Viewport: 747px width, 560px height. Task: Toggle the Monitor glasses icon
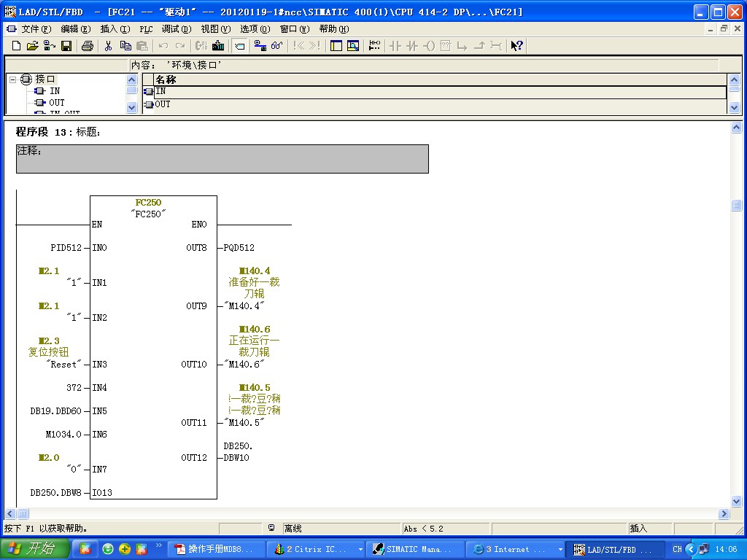[276, 46]
